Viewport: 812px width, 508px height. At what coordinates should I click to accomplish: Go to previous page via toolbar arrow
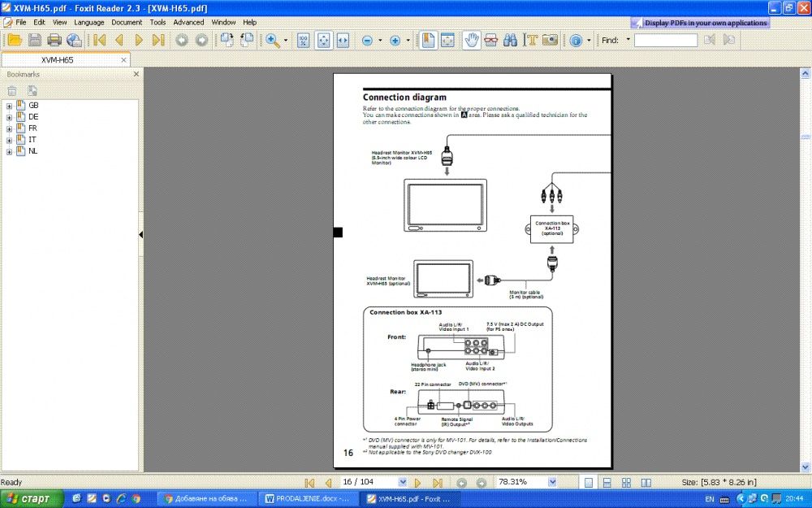pos(119,40)
